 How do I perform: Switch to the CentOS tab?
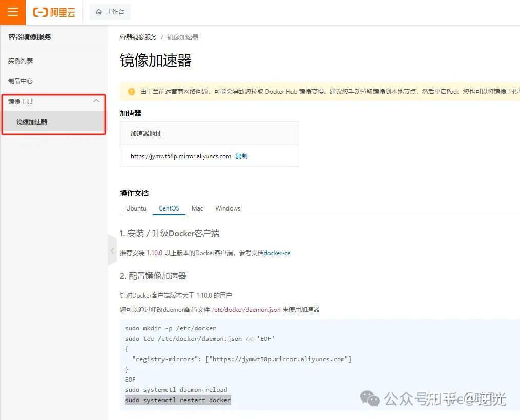pyautogui.click(x=169, y=208)
